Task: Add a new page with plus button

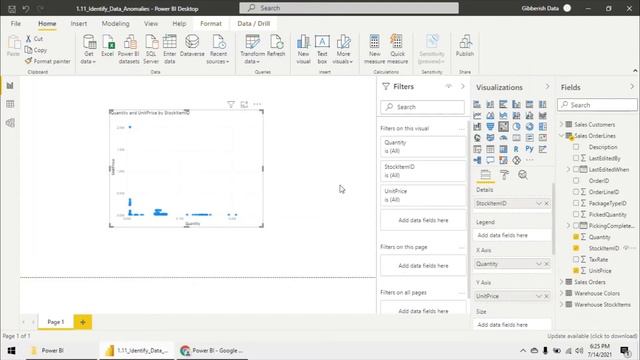Action: click(83, 322)
